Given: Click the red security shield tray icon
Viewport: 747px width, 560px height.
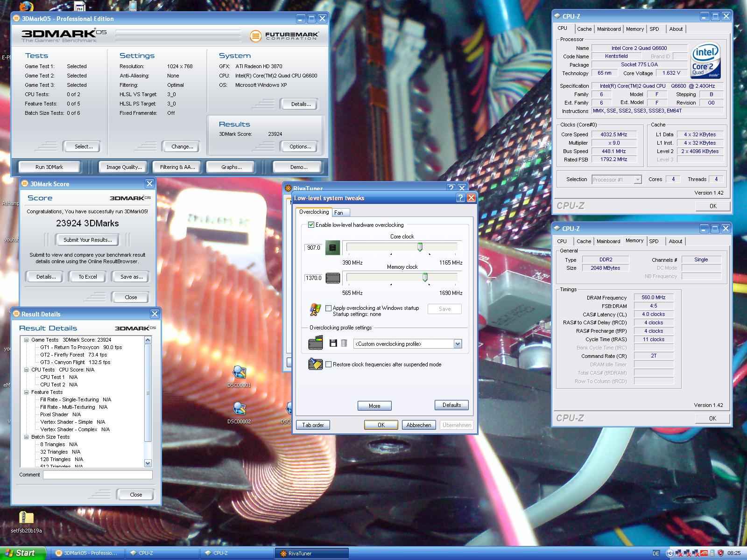Looking at the screenshot, I should pyautogui.click(x=720, y=553).
